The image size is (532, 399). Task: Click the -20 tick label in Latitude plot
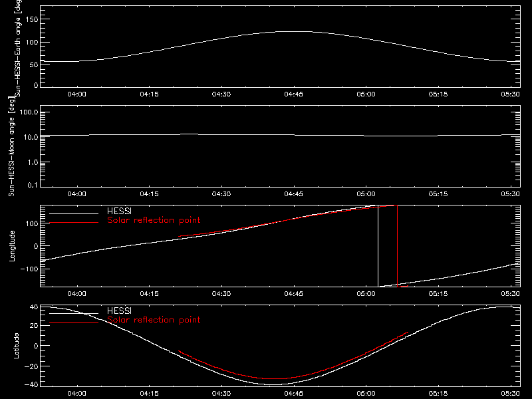click(31, 366)
